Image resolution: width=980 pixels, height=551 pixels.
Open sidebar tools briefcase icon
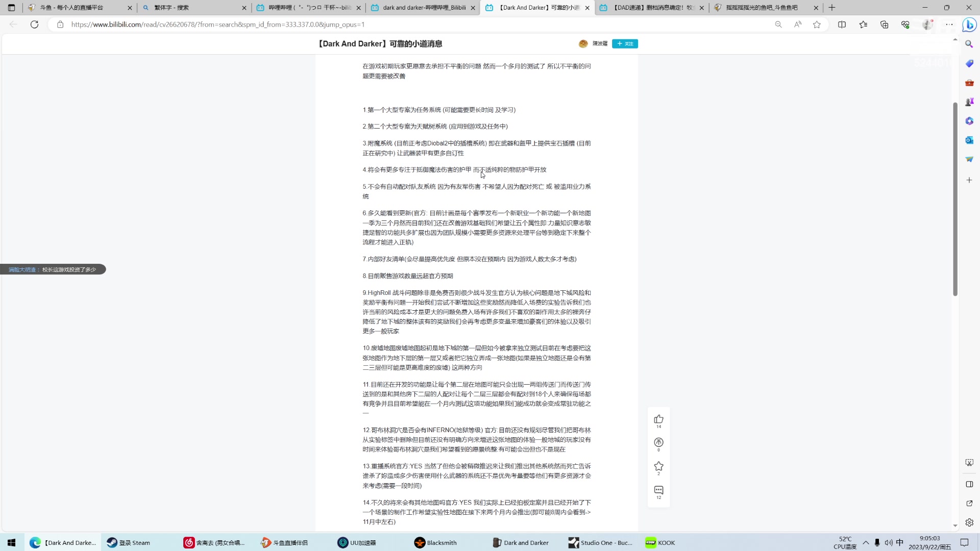(969, 83)
